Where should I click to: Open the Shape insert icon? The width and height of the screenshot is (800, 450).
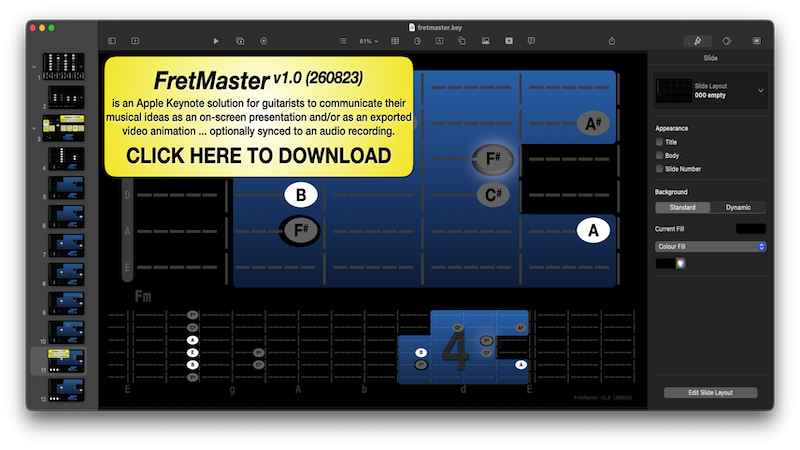point(462,41)
